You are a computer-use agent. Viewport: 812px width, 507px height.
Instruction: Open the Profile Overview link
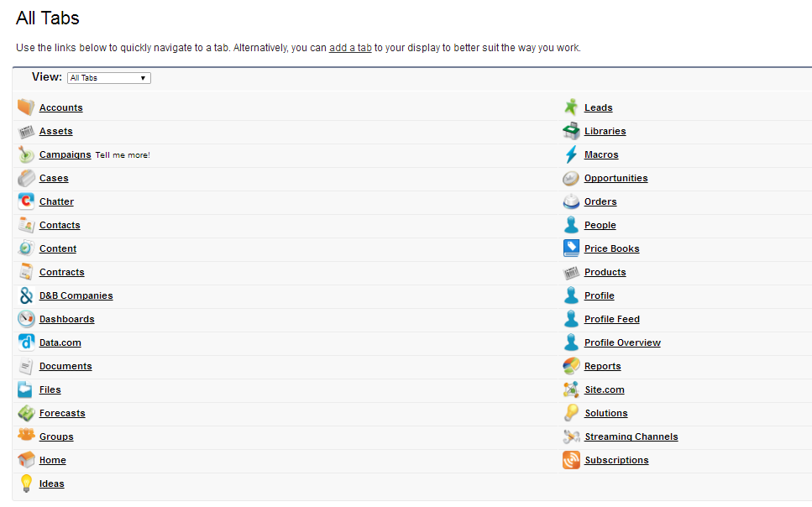[x=622, y=342]
